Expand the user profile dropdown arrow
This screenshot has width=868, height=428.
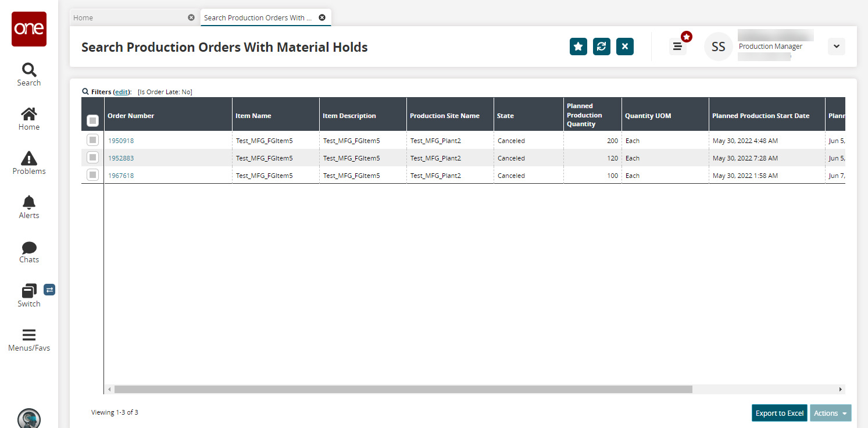tap(836, 47)
